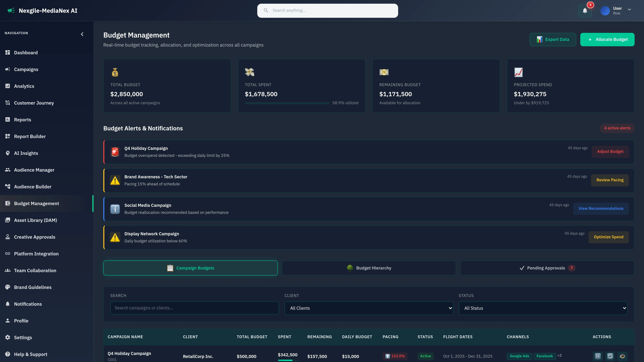Open the All Clients dropdown
The height and width of the screenshot is (362, 644).
click(368, 308)
